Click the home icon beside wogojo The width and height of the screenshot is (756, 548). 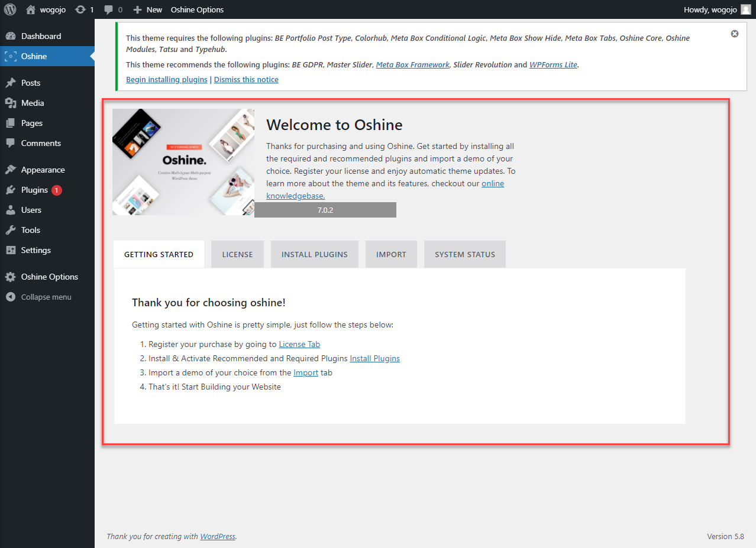31,9
